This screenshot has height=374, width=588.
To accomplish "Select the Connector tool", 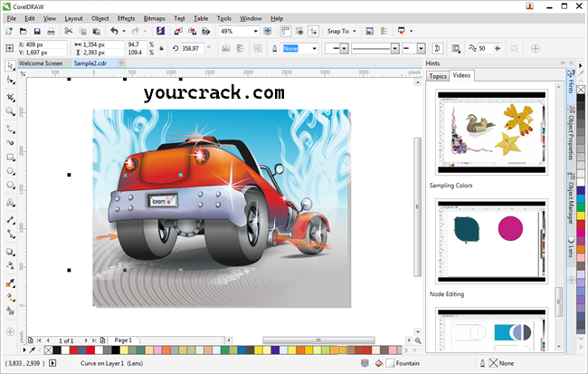I will [x=10, y=234].
